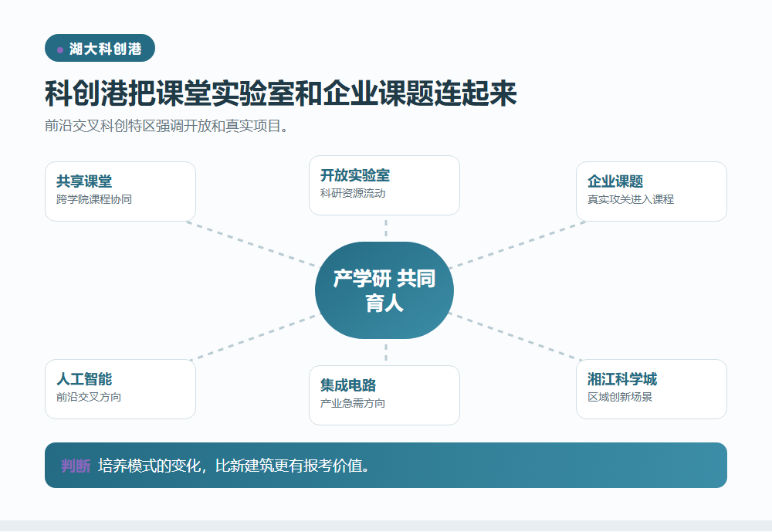Open the 共享课堂 card
The height and width of the screenshot is (532, 772).
[x=120, y=191]
